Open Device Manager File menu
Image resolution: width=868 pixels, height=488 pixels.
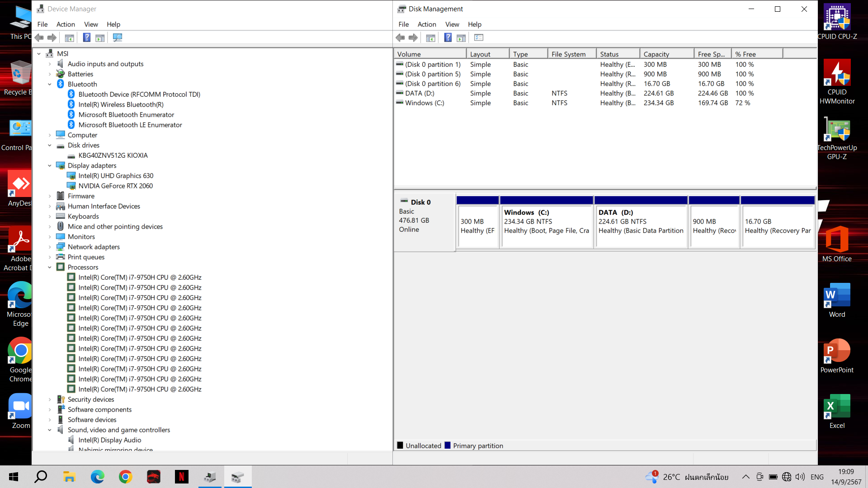(42, 24)
